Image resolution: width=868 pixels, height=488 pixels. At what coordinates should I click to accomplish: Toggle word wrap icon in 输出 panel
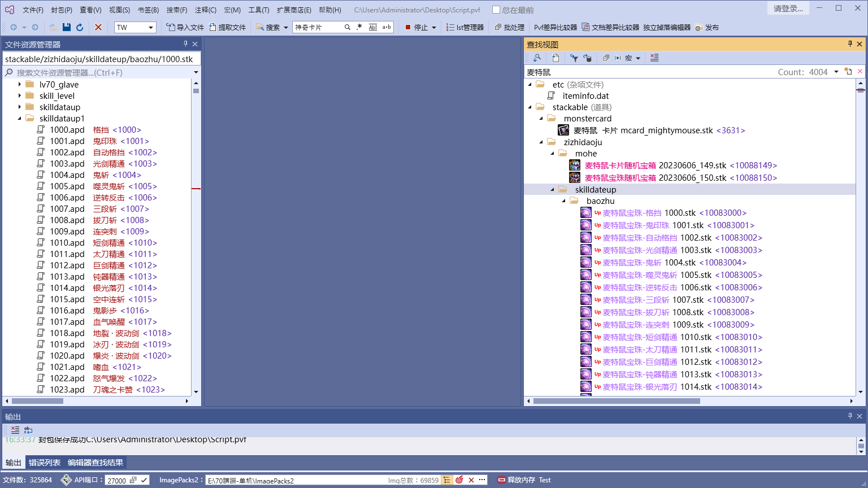coord(28,430)
